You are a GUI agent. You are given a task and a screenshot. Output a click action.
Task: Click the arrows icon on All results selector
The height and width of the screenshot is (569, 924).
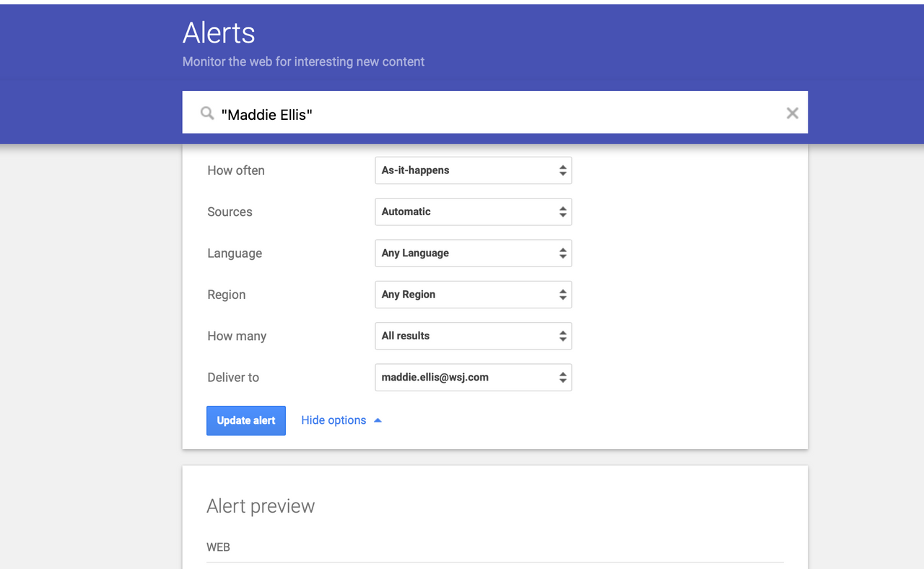pos(562,336)
